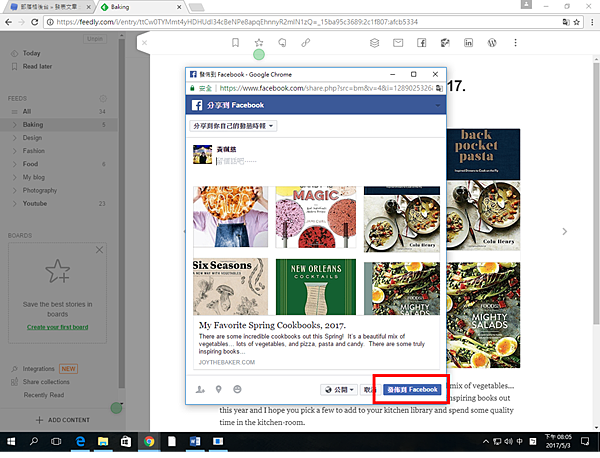The image size is (600, 458).
Task: Open Recently Read in the sidebar
Action: 44,395
